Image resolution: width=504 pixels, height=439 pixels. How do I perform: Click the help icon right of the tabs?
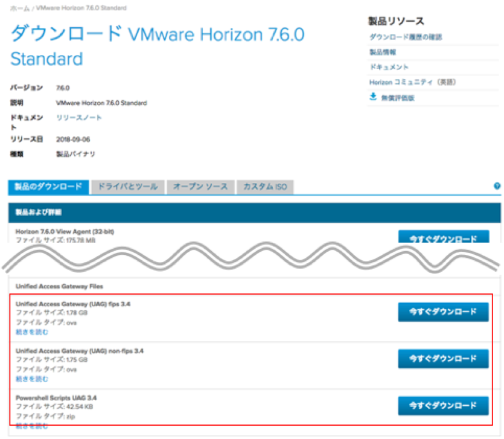(497, 185)
